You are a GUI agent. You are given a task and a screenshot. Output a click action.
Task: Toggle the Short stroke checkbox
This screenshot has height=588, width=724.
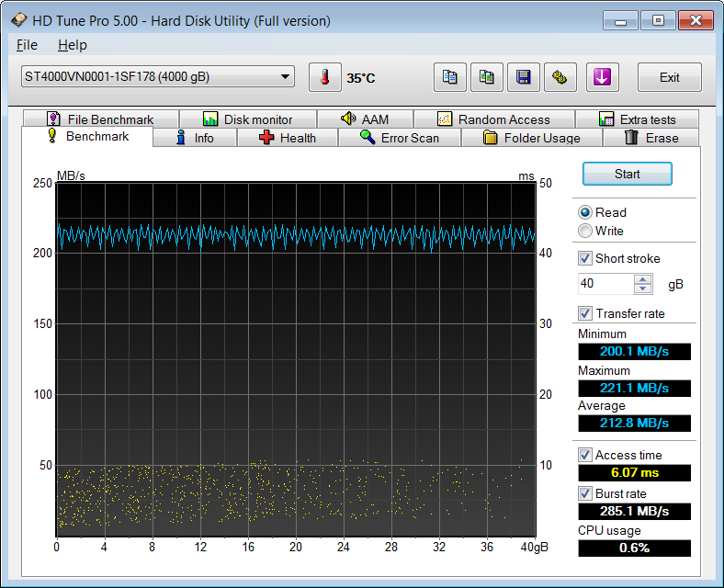click(585, 258)
